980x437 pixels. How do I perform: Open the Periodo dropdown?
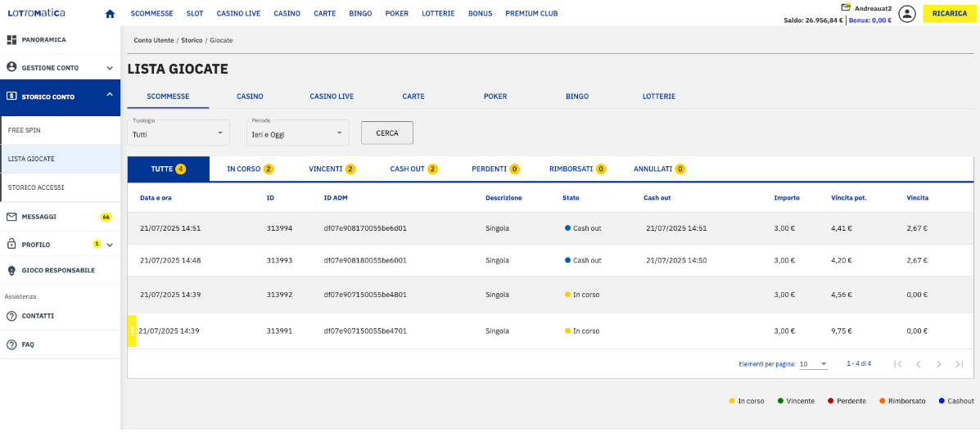click(x=297, y=133)
